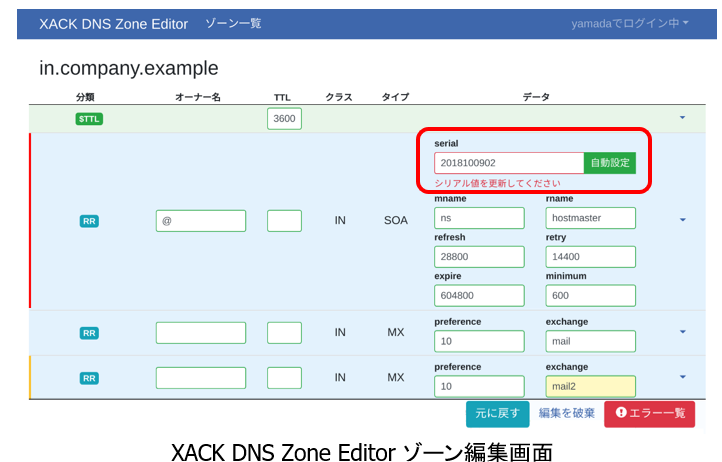Image resolution: width=722 pixels, height=462 pixels.
Task: Click the minimum field 600
Action: click(590, 296)
